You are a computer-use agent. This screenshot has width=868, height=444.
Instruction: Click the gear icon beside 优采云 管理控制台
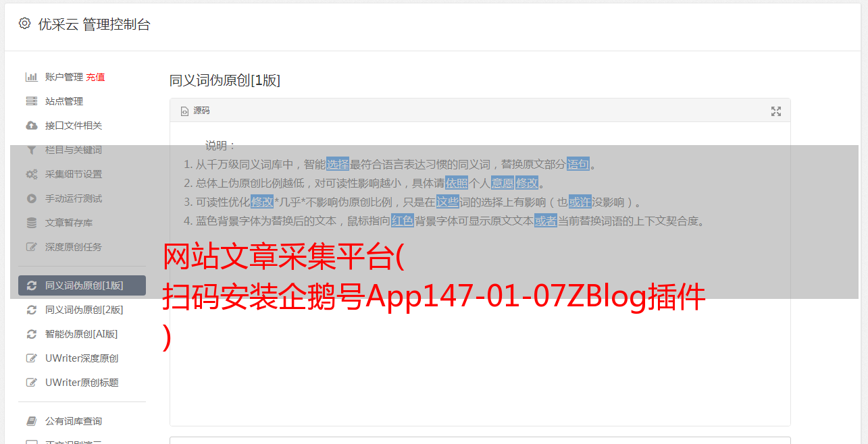coord(24,24)
